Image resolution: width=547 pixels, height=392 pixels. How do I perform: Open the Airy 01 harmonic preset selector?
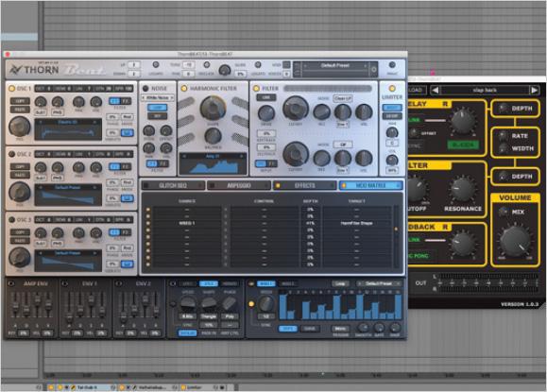213,156
